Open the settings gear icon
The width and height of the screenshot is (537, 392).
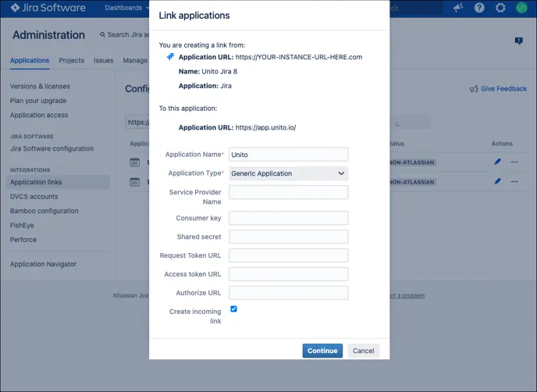pyautogui.click(x=500, y=8)
